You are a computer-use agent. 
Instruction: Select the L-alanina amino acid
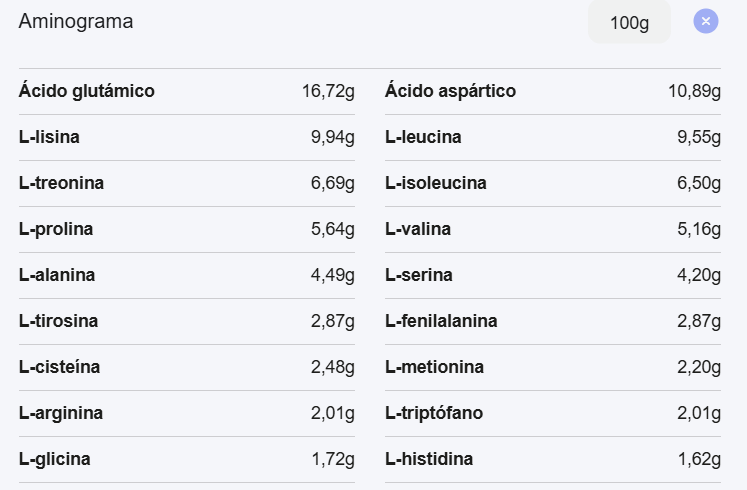tap(187, 275)
